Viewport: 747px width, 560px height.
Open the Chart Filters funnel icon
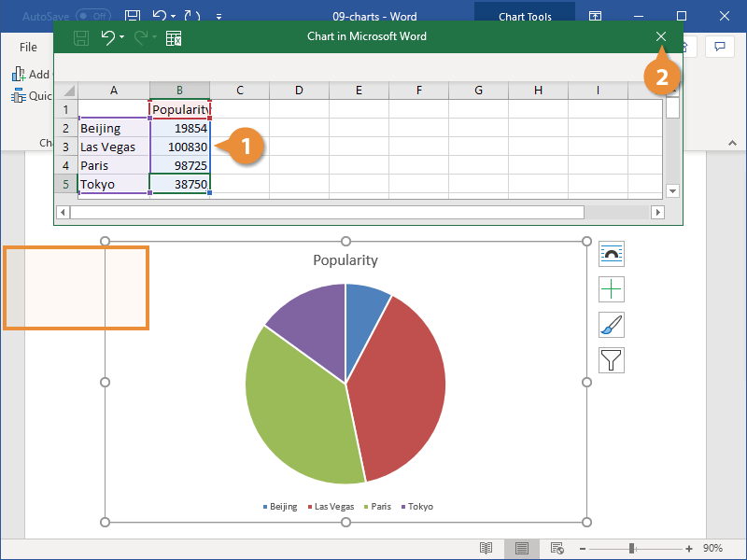612,360
